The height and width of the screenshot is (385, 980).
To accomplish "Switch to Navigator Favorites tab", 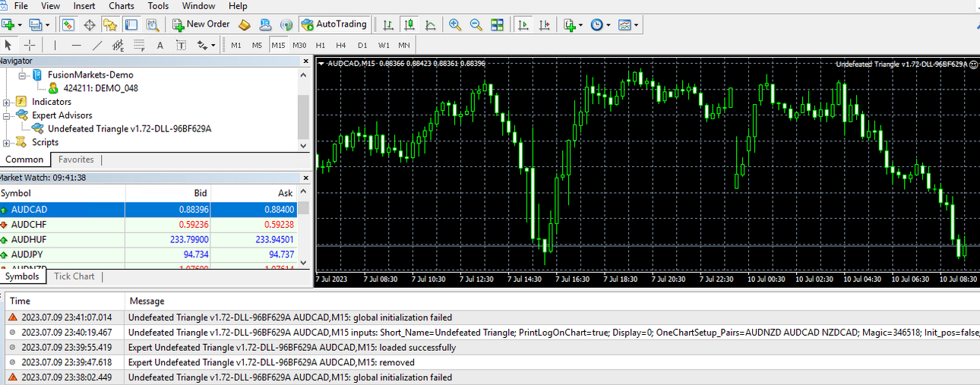I will coord(76,159).
